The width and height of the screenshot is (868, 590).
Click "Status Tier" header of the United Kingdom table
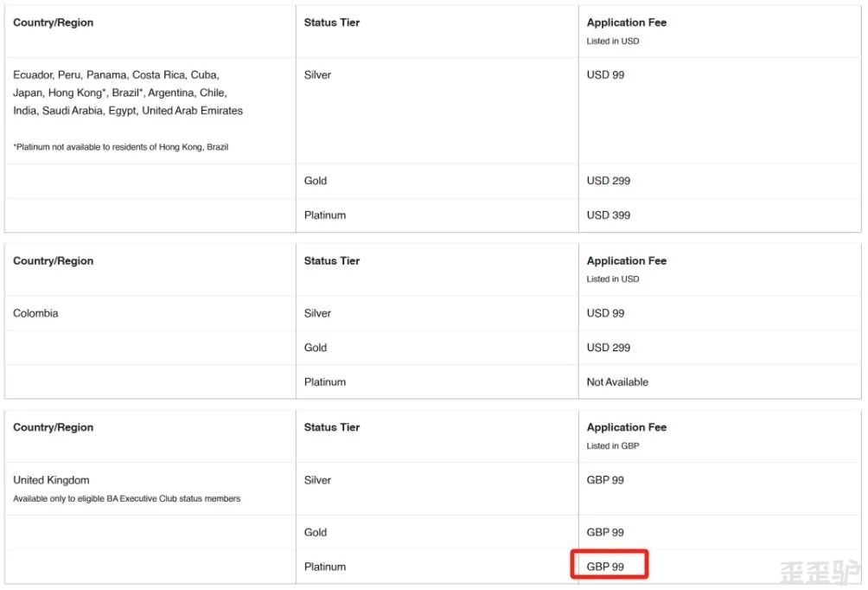[x=332, y=427]
